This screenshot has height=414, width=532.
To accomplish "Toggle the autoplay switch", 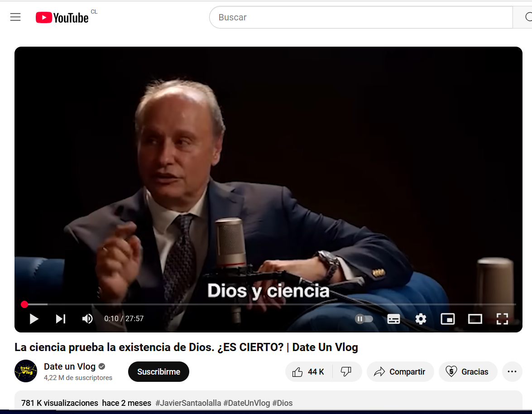I will click(x=364, y=319).
